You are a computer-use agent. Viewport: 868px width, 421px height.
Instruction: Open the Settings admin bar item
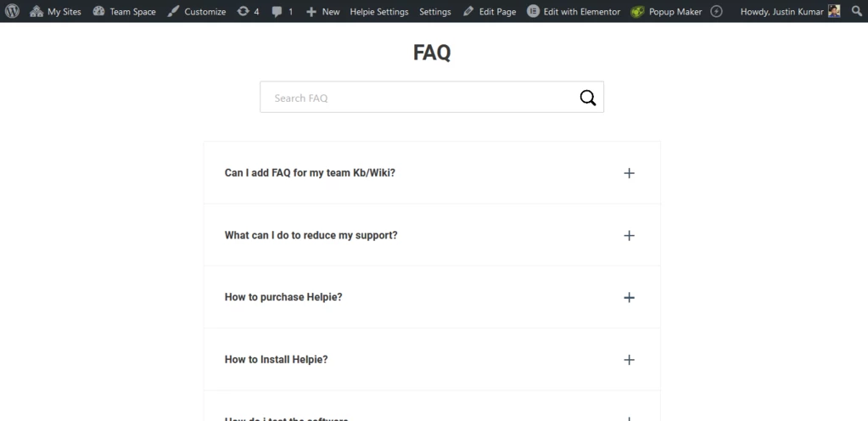point(435,11)
